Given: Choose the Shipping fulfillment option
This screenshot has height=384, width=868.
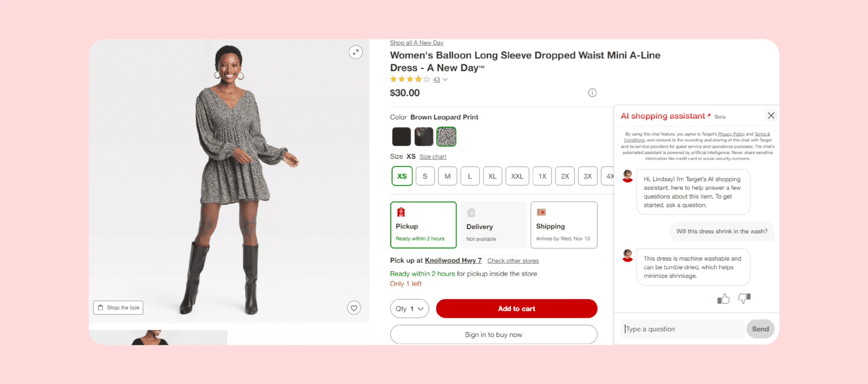Looking at the screenshot, I should 564,225.
